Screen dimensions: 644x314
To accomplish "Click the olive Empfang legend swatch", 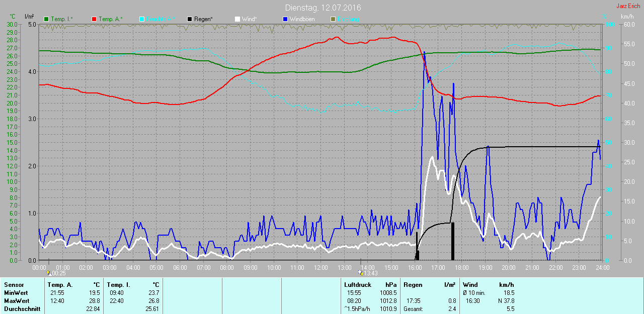I will pos(332,19).
